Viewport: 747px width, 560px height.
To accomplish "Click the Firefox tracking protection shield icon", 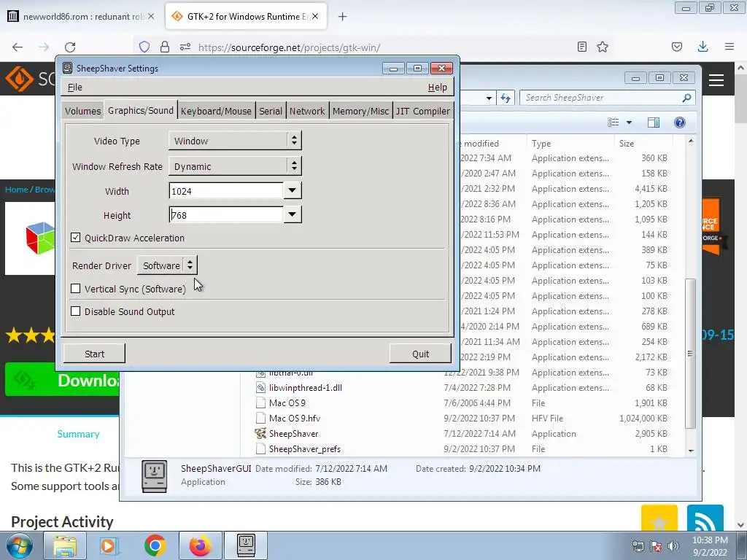I will point(144,47).
